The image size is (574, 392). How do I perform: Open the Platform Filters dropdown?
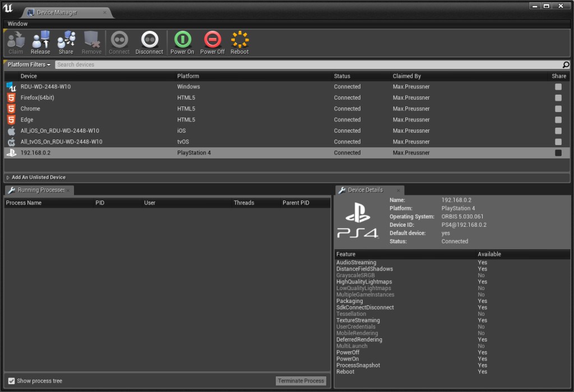click(29, 65)
